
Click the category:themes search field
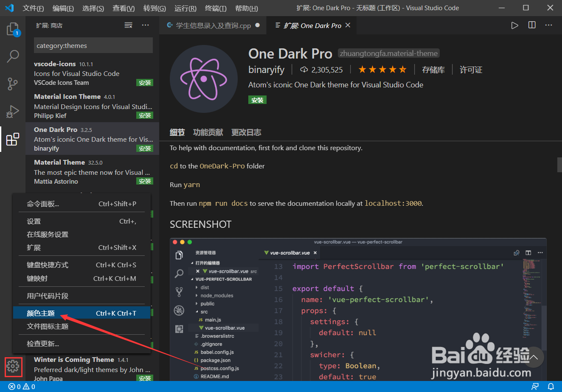(93, 45)
